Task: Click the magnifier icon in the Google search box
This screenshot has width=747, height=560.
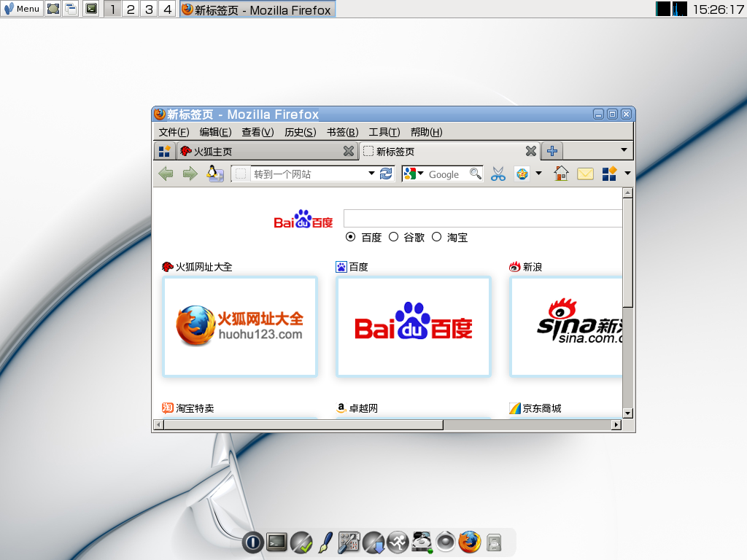Action: pyautogui.click(x=475, y=174)
